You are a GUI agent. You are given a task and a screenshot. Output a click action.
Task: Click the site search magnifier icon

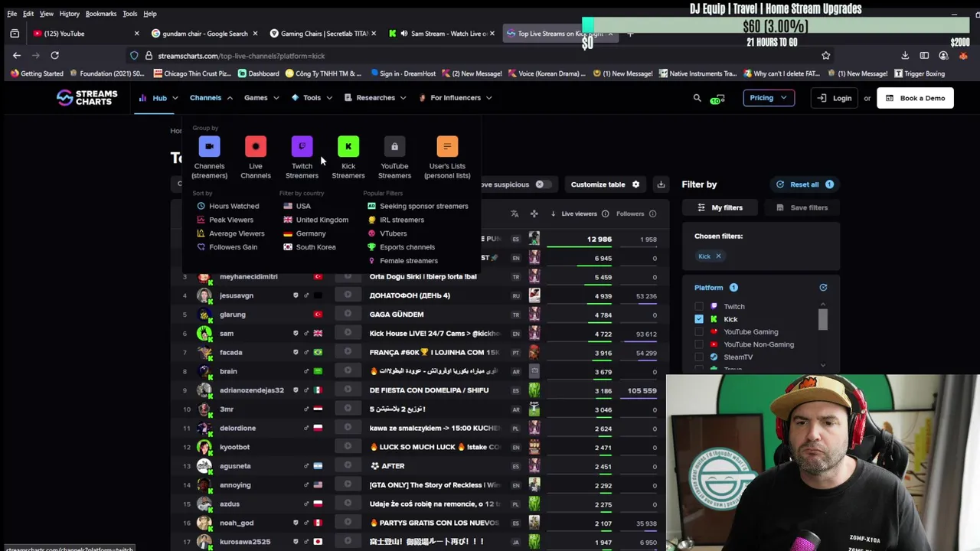(697, 98)
